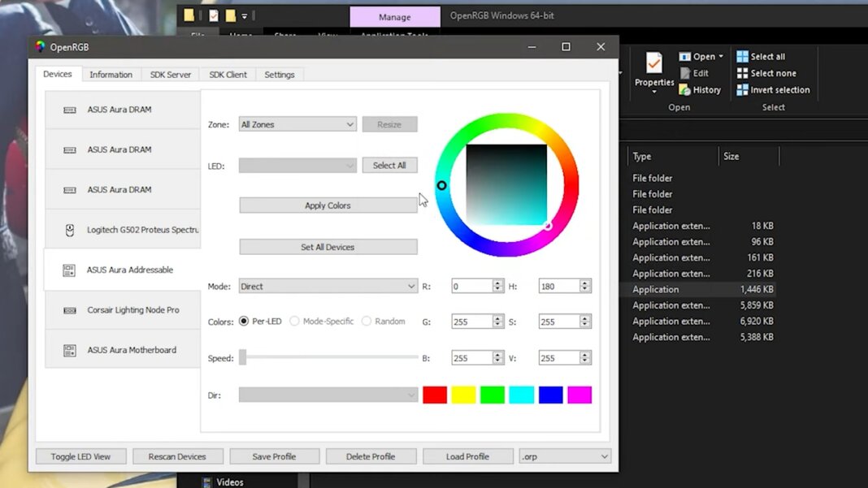Select the Random colors radio button
The image size is (868, 488).
367,322
